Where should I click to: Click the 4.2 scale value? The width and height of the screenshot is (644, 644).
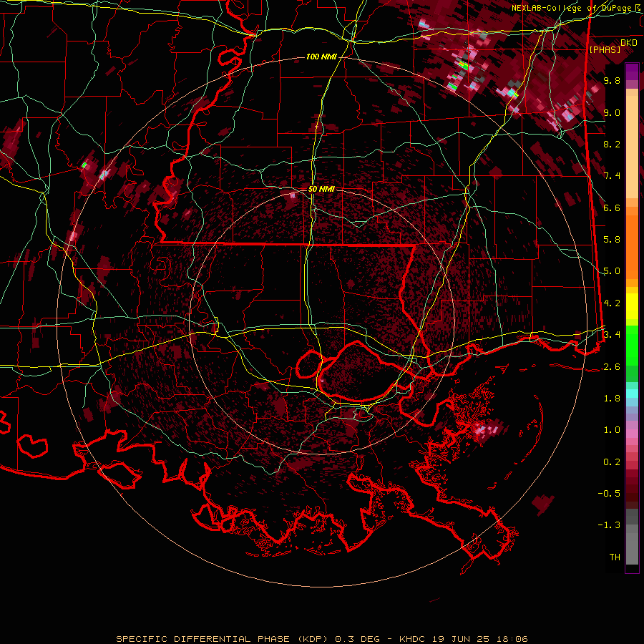612,303
